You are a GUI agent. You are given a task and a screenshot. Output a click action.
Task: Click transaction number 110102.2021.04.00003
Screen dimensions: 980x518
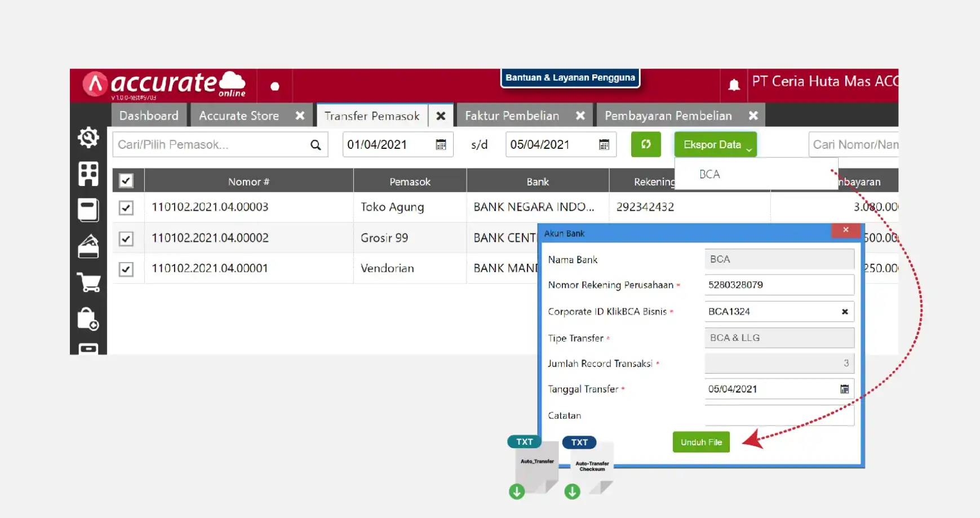[210, 207]
